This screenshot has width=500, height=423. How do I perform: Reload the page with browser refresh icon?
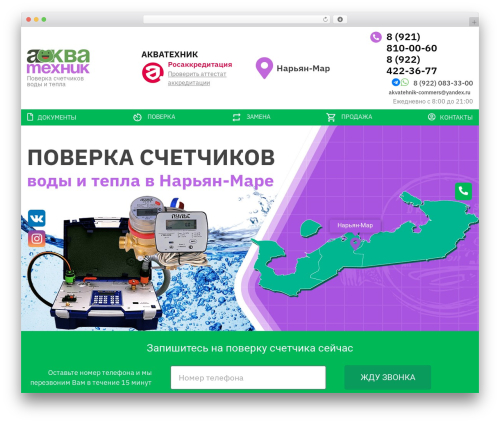325,19
